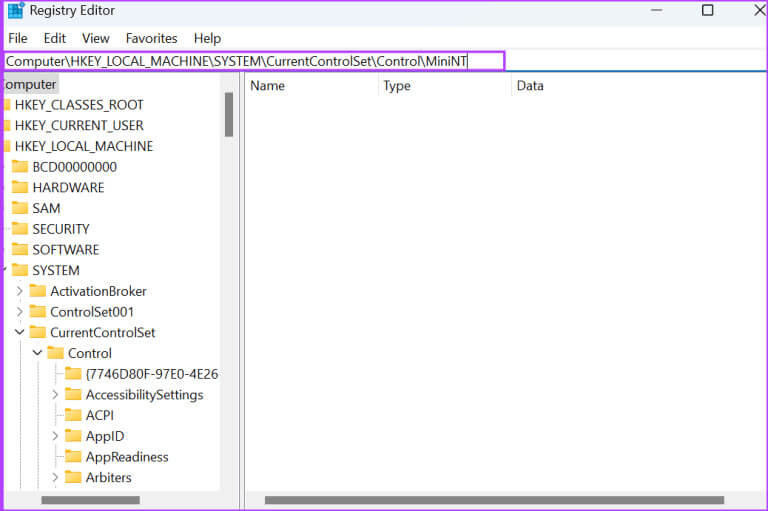Expand the Arbiters key
Viewport: 768px width, 511px height.
click(x=55, y=477)
